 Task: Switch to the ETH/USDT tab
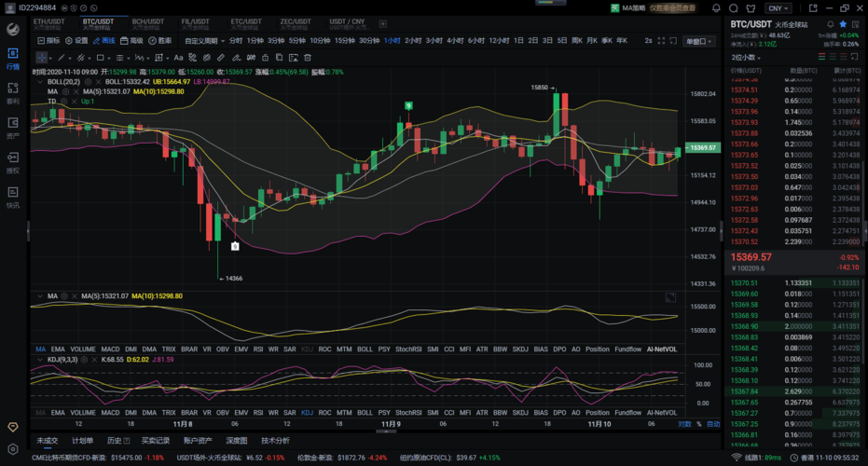coord(48,24)
